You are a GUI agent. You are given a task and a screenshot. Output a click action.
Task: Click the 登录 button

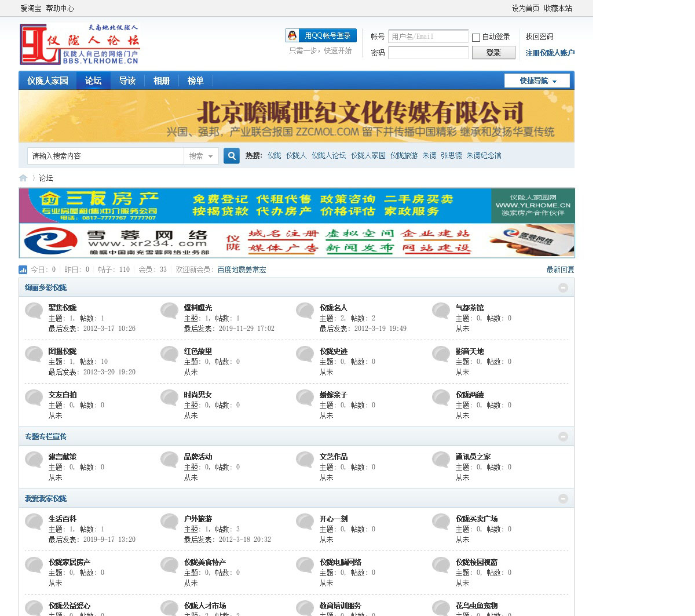pyautogui.click(x=493, y=53)
